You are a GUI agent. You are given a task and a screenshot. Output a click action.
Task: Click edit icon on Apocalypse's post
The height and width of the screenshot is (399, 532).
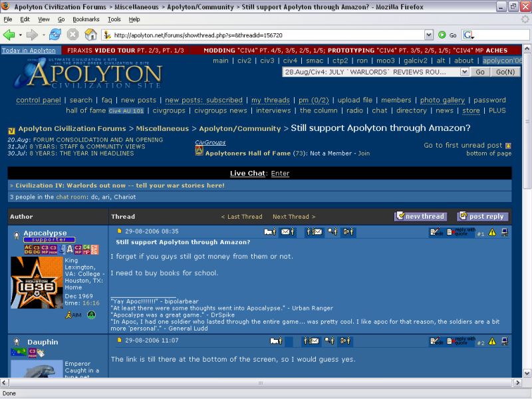pos(436,232)
